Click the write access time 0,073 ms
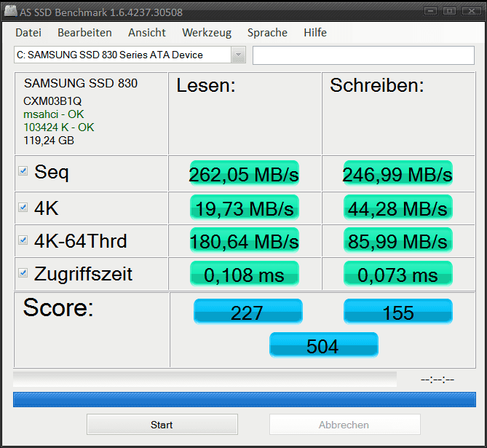Viewport: 487px width, 448px height. pyautogui.click(x=398, y=274)
